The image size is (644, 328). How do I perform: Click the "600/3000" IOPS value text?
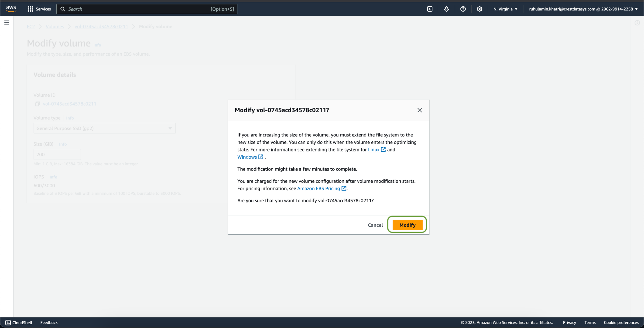(44, 186)
